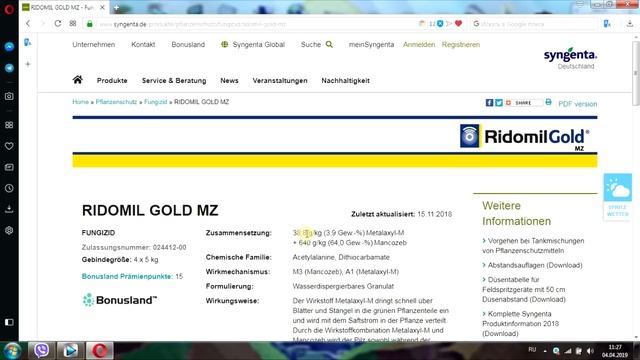Viewport: 640px width, 360px height.
Task: Click Pflanzenschutz breadcrumb link
Action: pyautogui.click(x=116, y=102)
